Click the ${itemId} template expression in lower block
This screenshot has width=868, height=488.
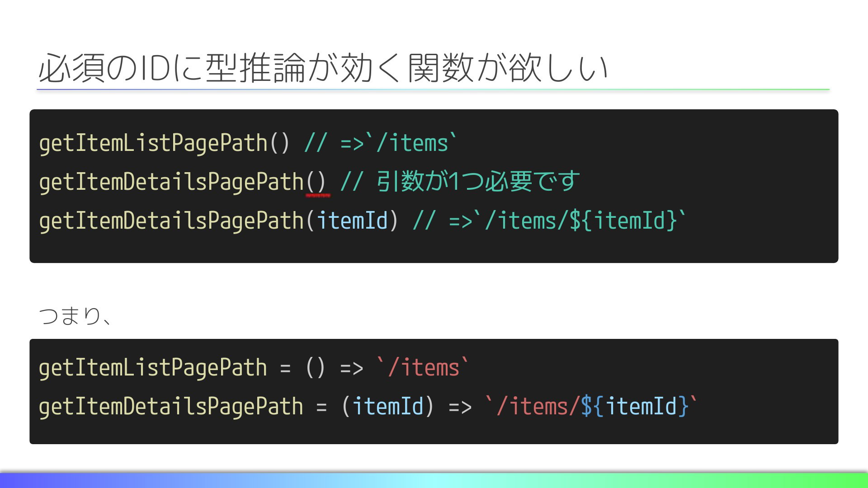pyautogui.click(x=635, y=406)
